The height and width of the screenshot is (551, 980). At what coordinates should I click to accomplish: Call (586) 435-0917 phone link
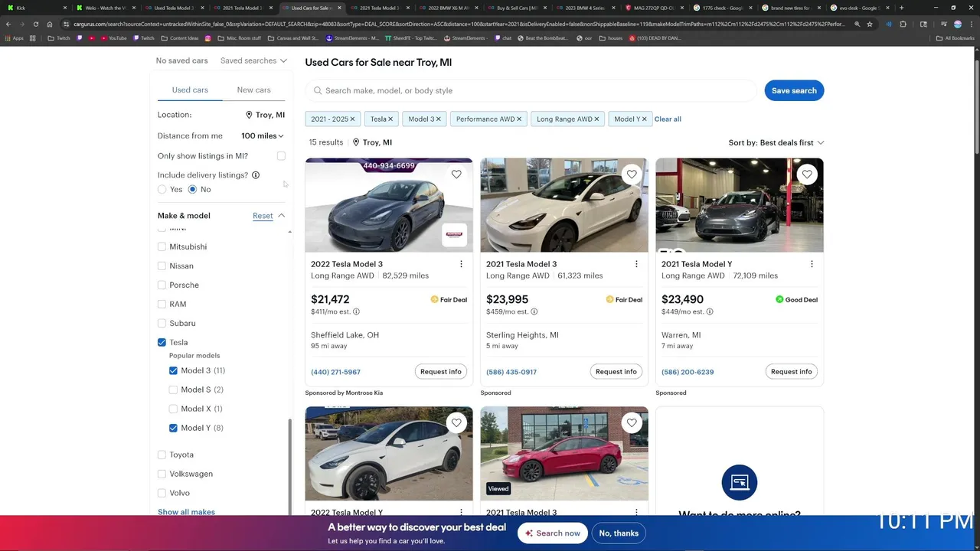tap(511, 372)
